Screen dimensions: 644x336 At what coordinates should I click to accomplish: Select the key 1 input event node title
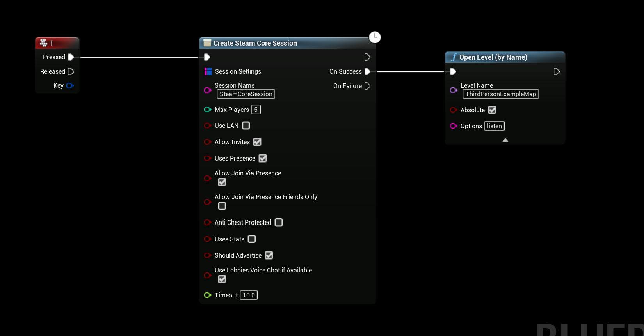coord(51,43)
